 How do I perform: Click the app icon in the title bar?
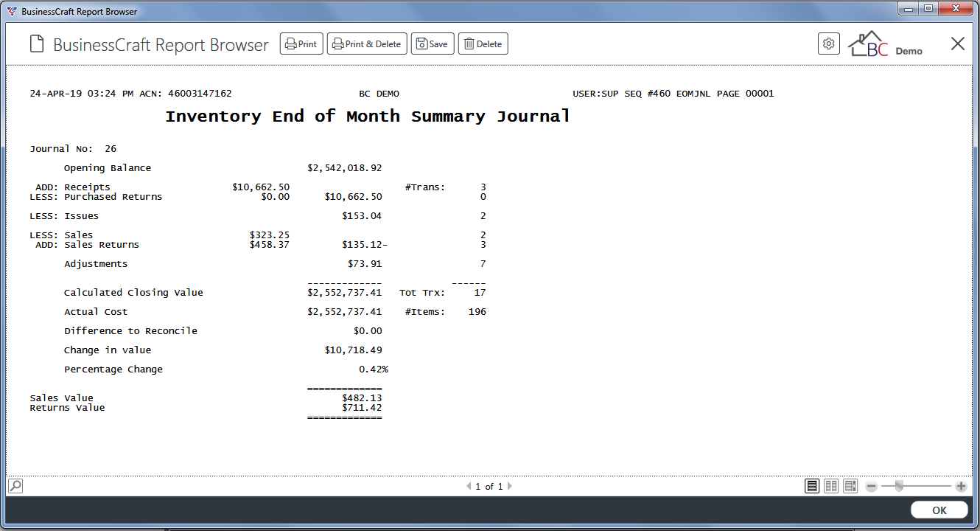[x=12, y=11]
